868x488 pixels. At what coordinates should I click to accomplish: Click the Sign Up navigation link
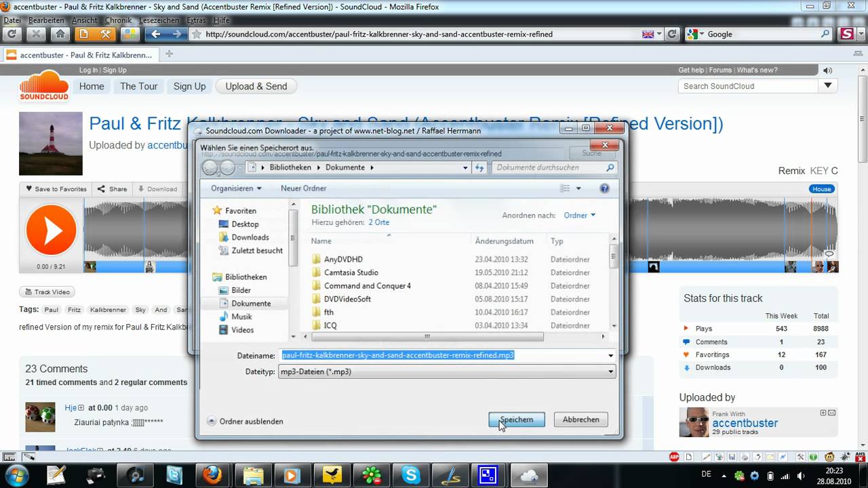coord(189,86)
